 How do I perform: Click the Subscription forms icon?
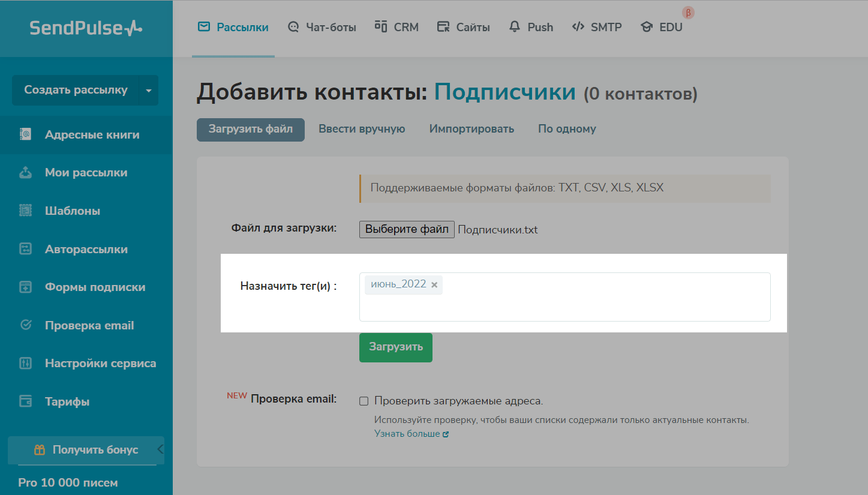point(25,287)
